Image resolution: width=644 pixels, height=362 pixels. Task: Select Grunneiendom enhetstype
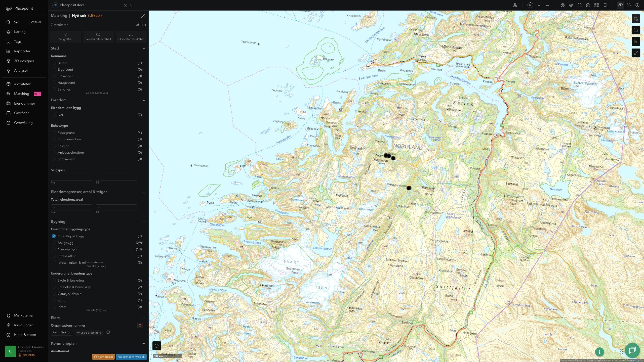point(54,139)
